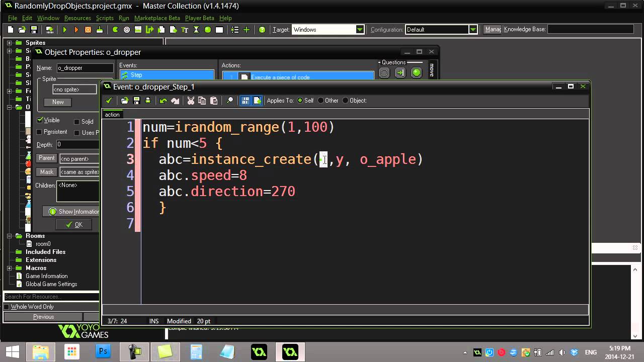This screenshot has height=362, width=644.
Task: Open Global Game Settings list icon in toolbar
Action: tap(235, 30)
